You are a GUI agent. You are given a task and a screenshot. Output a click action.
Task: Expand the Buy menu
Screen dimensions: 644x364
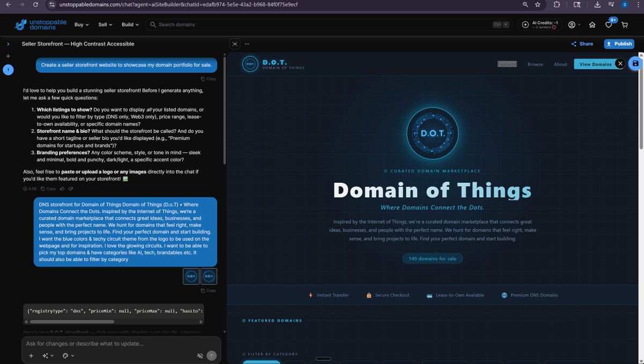coord(82,25)
